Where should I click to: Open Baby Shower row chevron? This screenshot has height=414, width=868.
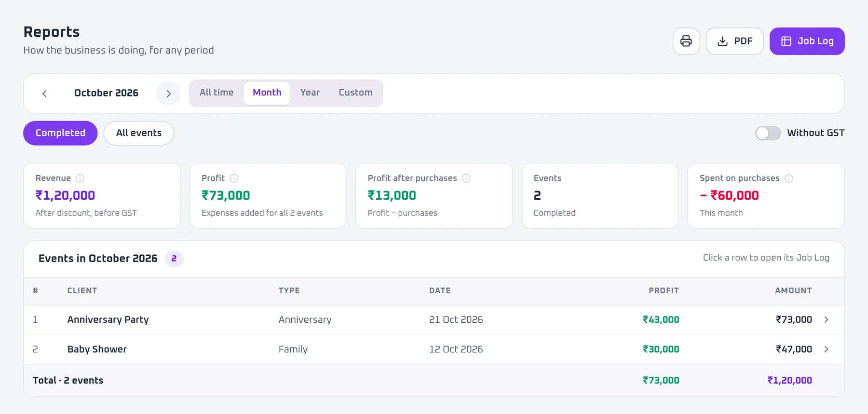(x=827, y=349)
